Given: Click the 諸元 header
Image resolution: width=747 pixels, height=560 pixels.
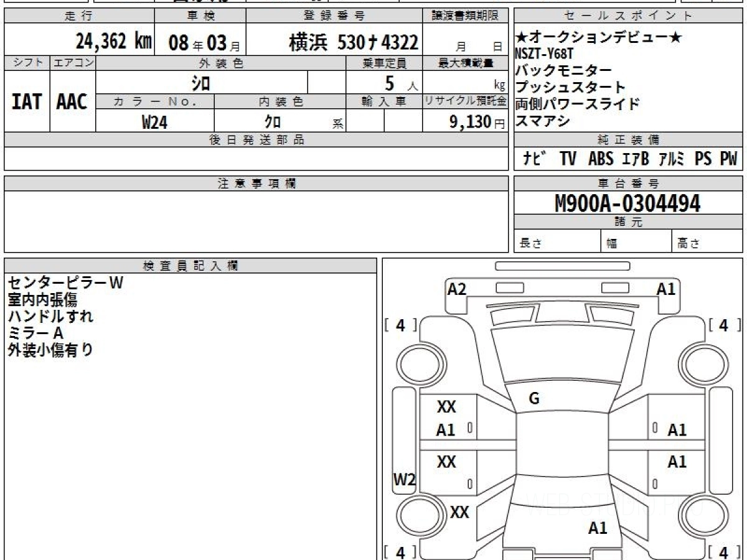Looking at the screenshot, I should [x=629, y=222].
